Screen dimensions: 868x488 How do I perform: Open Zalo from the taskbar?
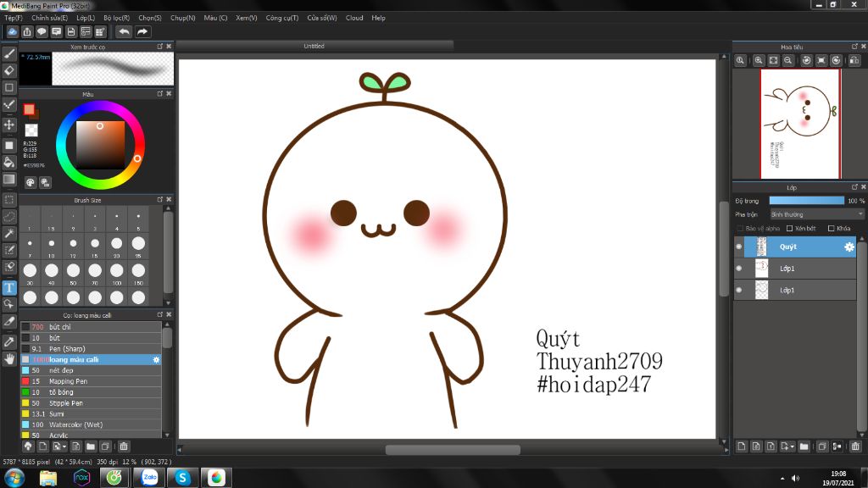(149, 477)
